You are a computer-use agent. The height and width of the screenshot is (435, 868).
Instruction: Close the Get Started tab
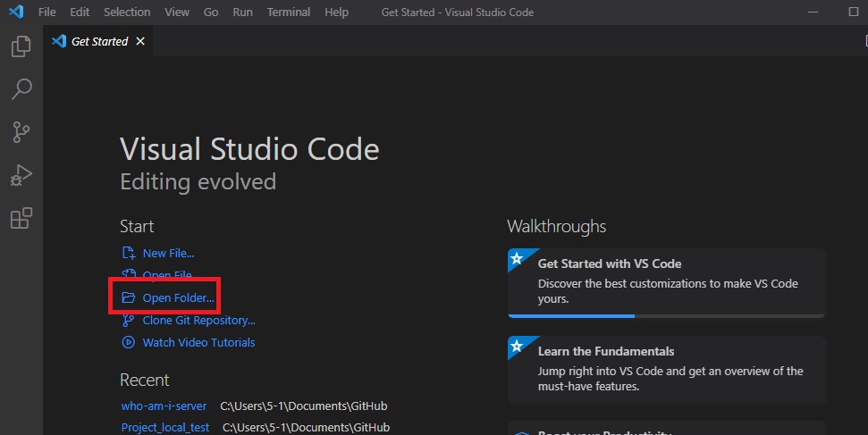[140, 41]
